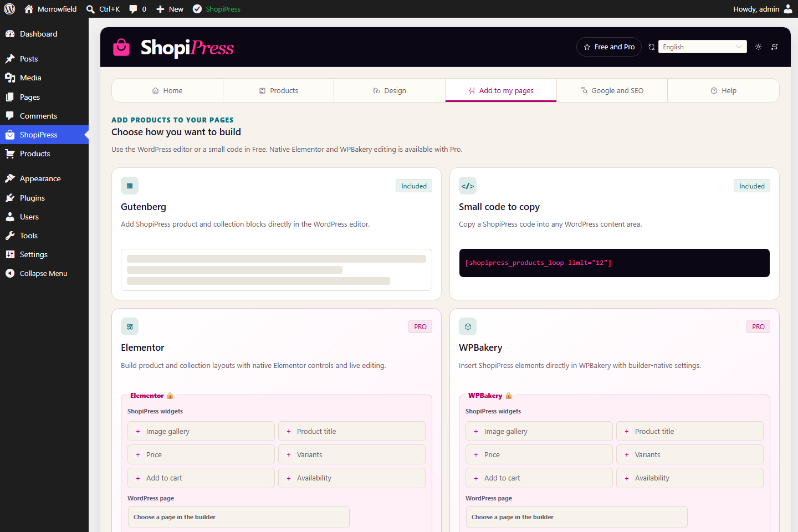Open comments bubble in admin bar
This screenshot has width=798, height=532.
[x=137, y=9]
